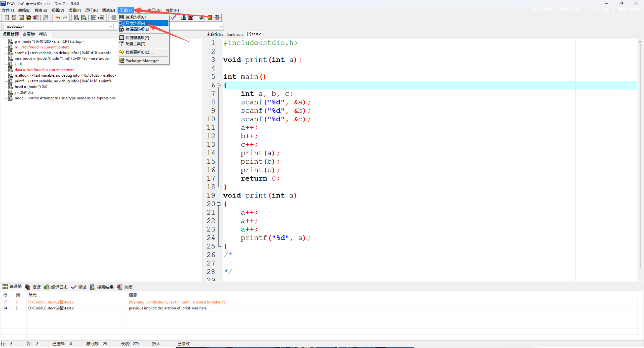This screenshot has height=348, width=644.
Task: Click the Find magnifier toolbar icon
Action: (x=76, y=18)
